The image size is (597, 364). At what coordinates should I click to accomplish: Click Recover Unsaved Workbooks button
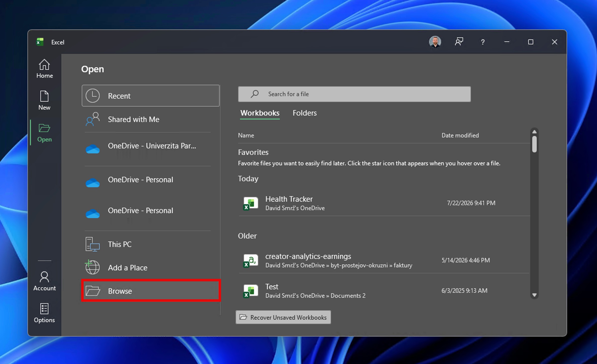[x=283, y=317]
